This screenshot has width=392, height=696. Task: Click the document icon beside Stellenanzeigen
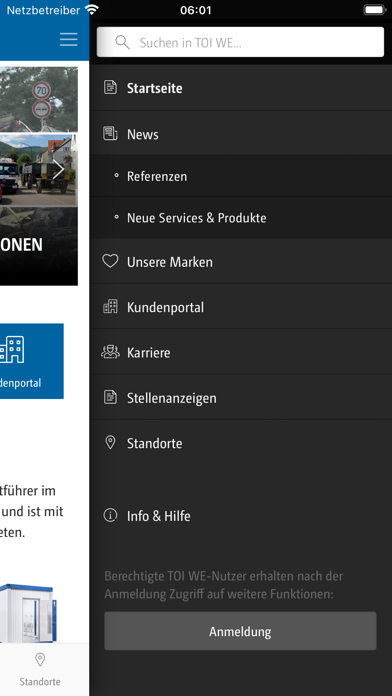[110, 397]
